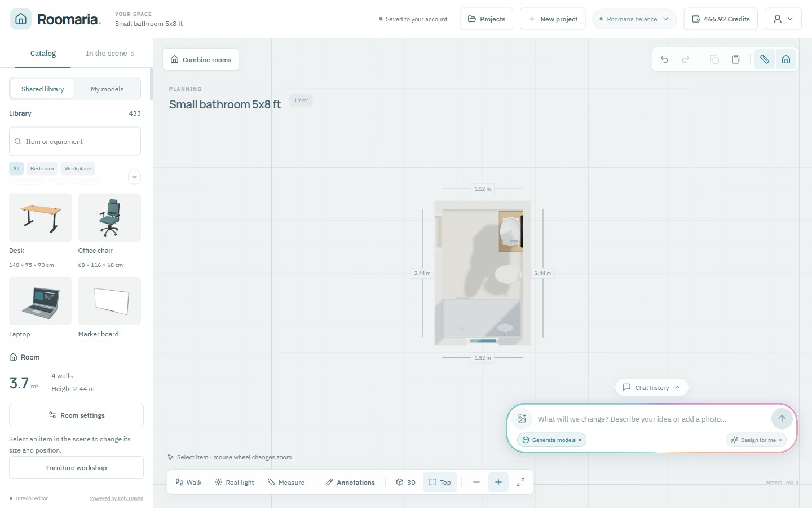This screenshot has width=812, height=508.
Task: Zoom in with the plus button
Action: (x=498, y=482)
